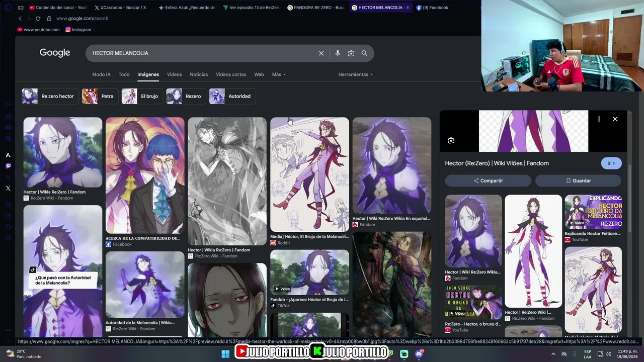Switch to the Modo IA tab

pyautogui.click(x=101, y=74)
